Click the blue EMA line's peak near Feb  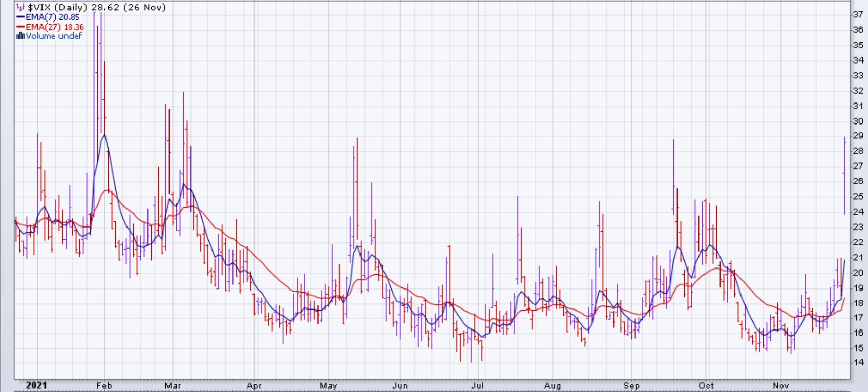[104, 135]
